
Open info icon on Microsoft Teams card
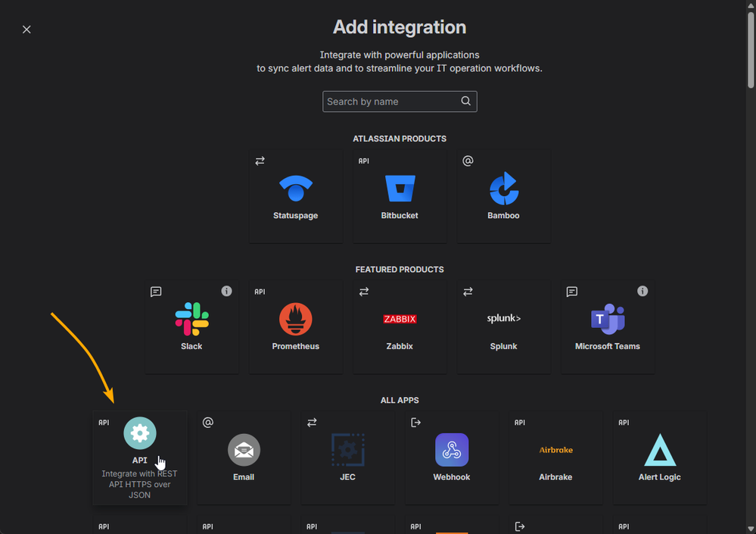(x=642, y=291)
